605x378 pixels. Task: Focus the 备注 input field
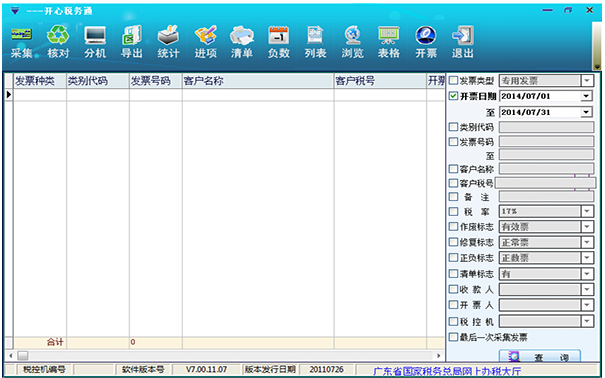pos(546,197)
